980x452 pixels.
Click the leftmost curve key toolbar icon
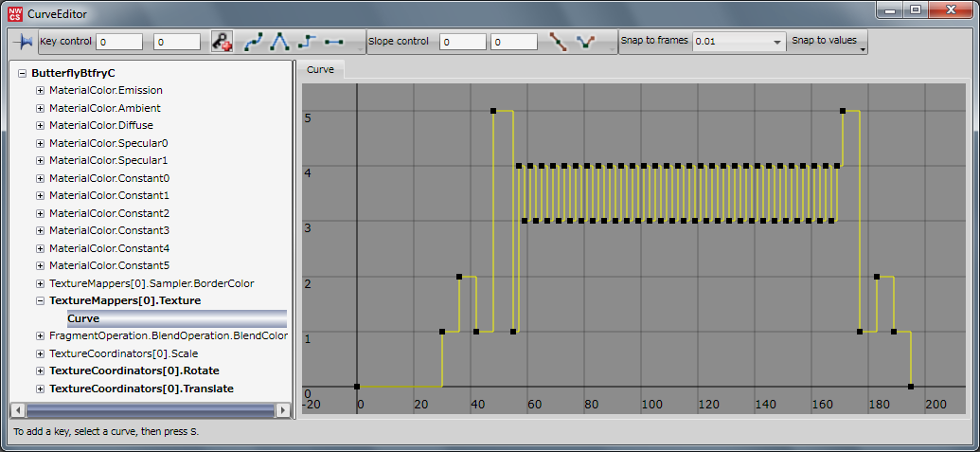pyautogui.click(x=23, y=43)
